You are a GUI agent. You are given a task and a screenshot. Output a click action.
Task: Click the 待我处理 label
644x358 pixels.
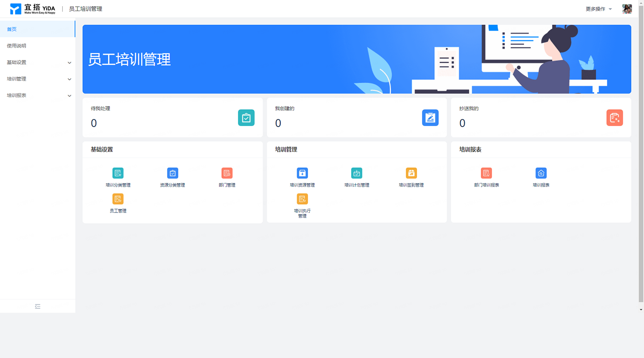100,109
